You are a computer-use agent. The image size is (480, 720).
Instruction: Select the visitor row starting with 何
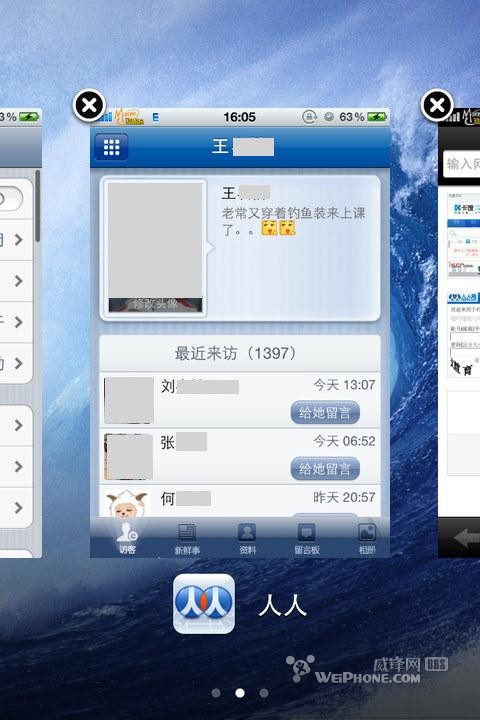click(x=240, y=501)
